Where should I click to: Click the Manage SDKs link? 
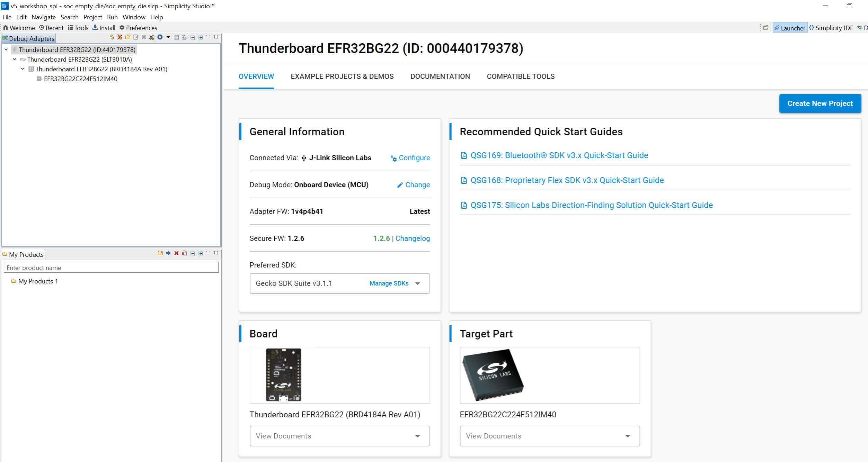click(x=389, y=283)
